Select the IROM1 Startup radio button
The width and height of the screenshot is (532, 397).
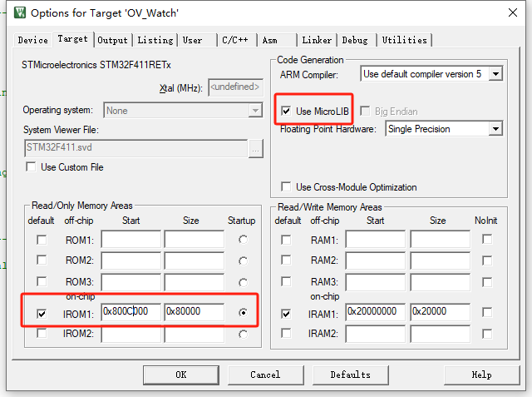pos(243,313)
